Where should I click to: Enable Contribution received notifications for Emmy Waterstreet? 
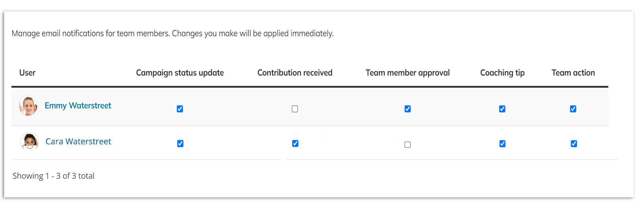click(x=295, y=109)
